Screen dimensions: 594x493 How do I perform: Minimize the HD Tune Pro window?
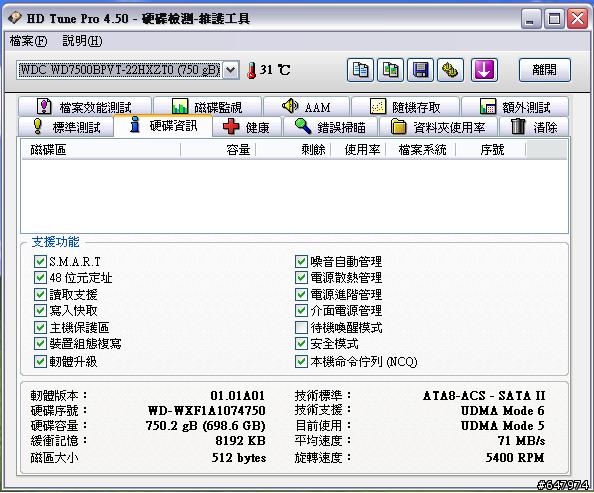pyautogui.click(x=531, y=19)
